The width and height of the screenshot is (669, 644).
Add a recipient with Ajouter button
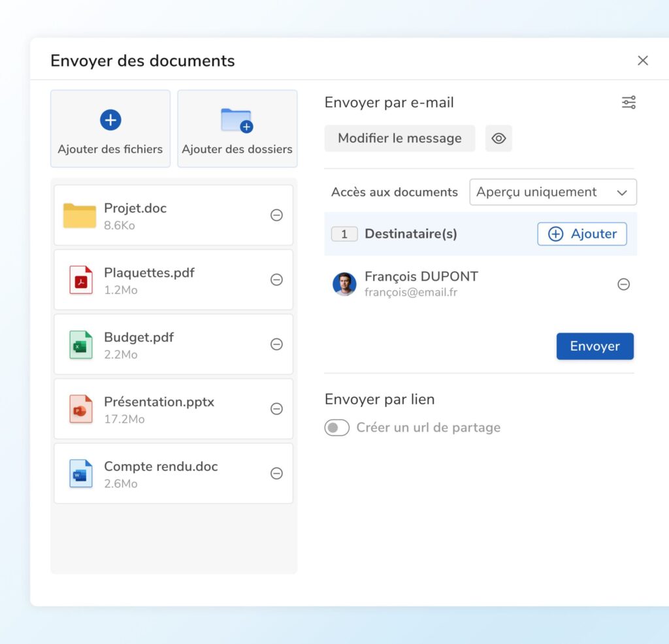coord(581,234)
